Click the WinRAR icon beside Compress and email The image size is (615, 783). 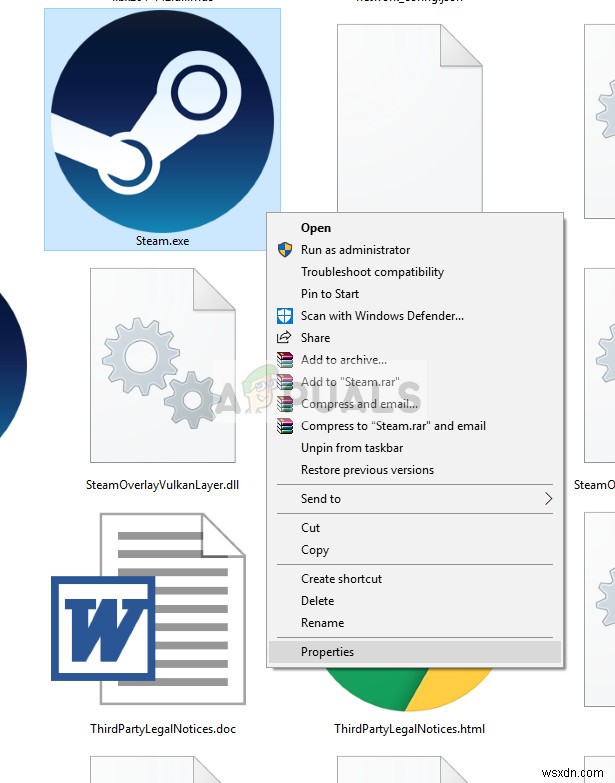click(x=285, y=403)
